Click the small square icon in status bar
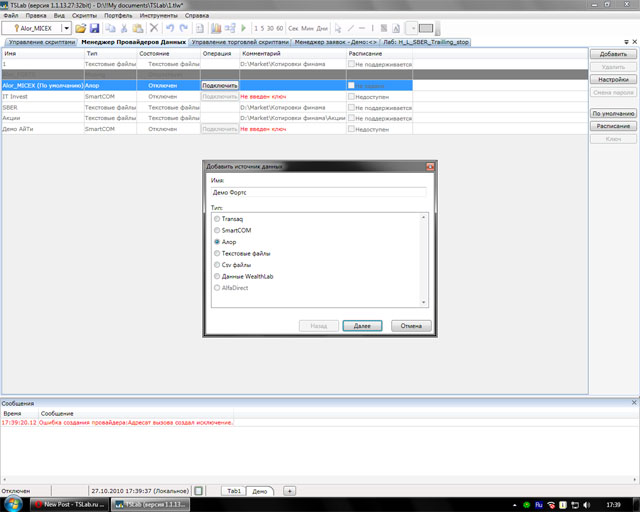The width and height of the screenshot is (640, 512). coord(199,491)
